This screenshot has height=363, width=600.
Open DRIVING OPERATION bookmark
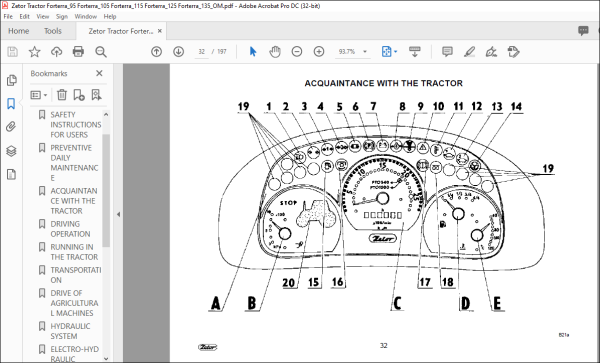70,229
